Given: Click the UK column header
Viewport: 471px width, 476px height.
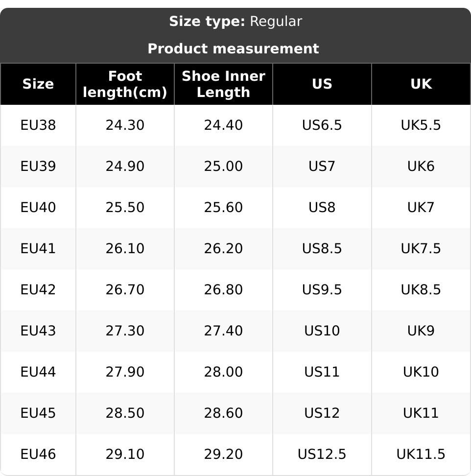Looking at the screenshot, I should pos(421,84).
